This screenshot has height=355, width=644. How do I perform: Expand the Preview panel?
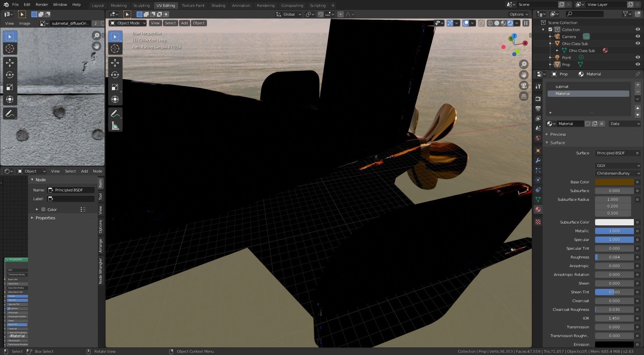pyautogui.click(x=558, y=134)
